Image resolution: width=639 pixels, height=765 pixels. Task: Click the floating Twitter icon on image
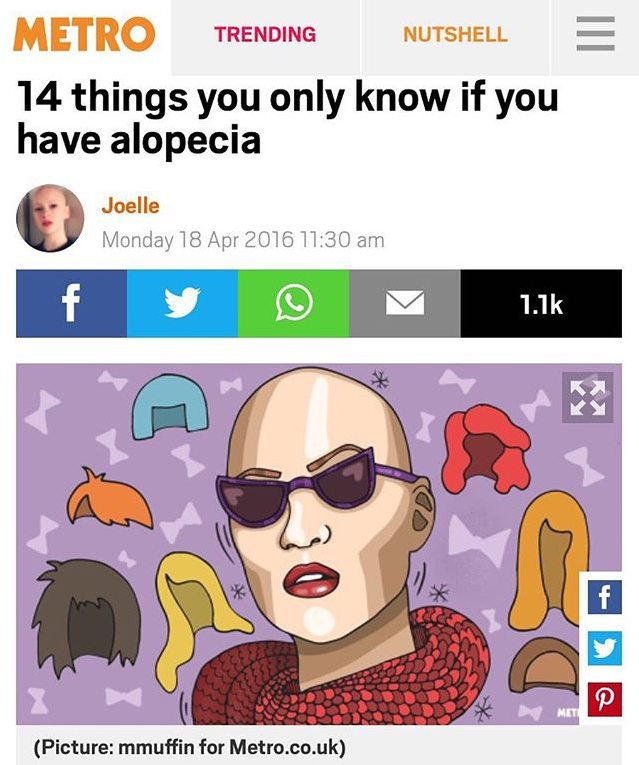pyautogui.click(x=605, y=648)
